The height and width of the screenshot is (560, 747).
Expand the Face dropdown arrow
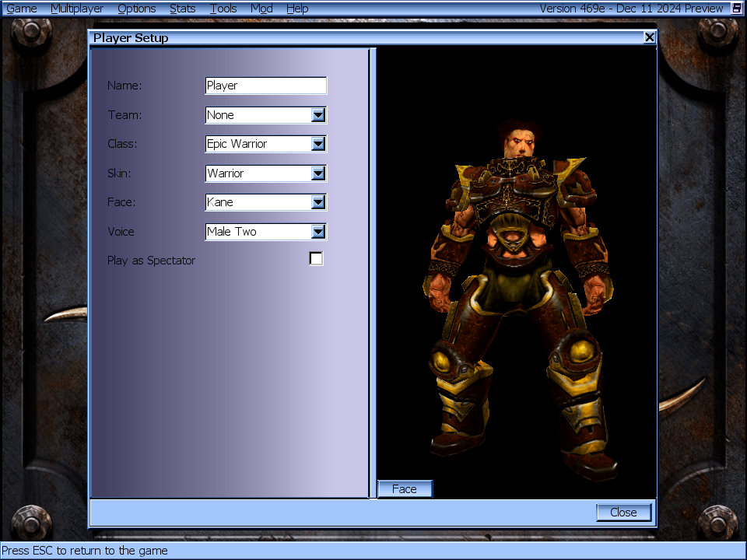(x=318, y=202)
